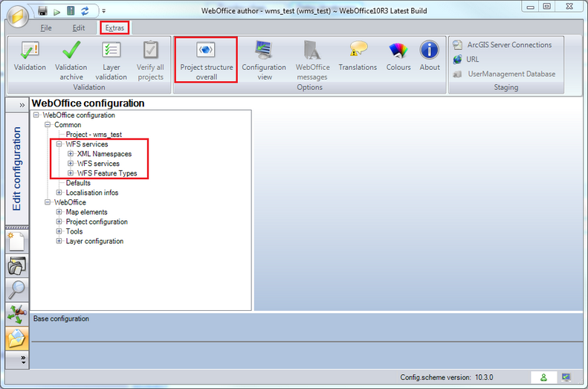Expand the child WFS services node
This screenshot has height=389, width=588.
pyautogui.click(x=71, y=164)
